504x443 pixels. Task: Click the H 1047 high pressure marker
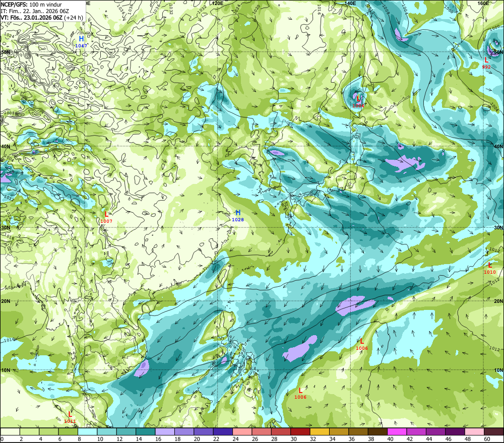coord(81,42)
